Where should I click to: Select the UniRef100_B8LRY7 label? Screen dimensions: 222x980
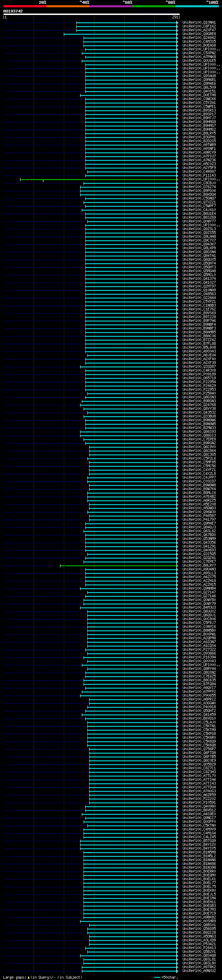click(x=199, y=565)
